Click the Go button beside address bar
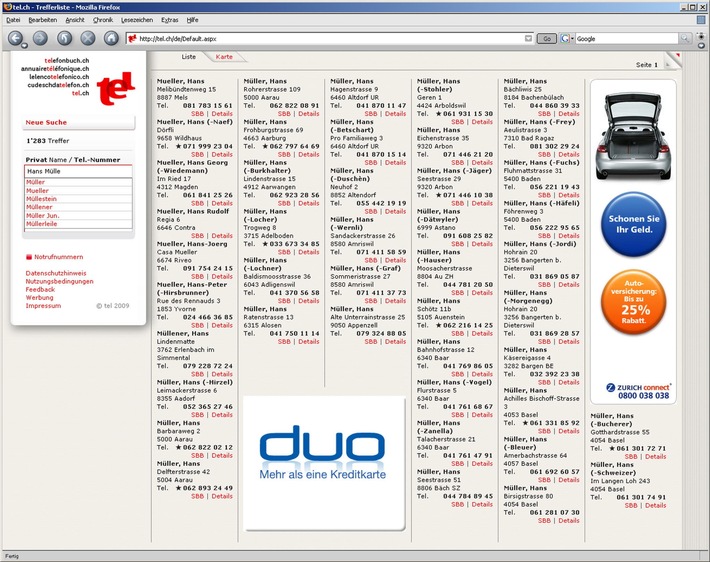 pyautogui.click(x=546, y=38)
